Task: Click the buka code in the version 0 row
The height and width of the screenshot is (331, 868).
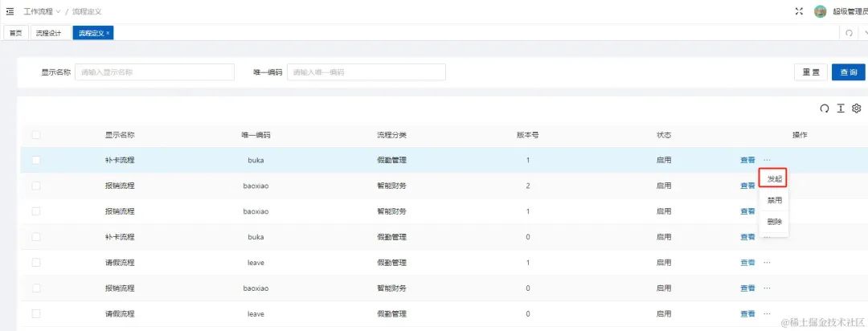Action: coord(256,237)
